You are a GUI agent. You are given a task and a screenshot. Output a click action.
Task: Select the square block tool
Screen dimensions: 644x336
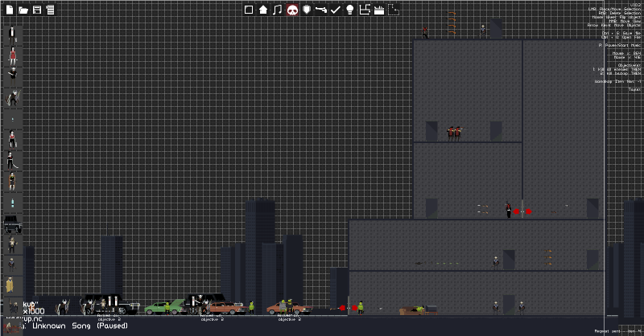point(249,10)
